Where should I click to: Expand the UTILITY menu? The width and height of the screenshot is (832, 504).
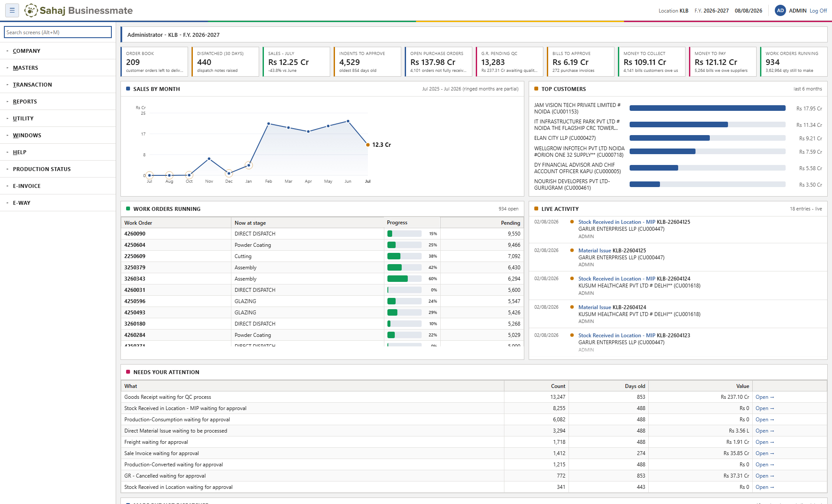point(58,118)
